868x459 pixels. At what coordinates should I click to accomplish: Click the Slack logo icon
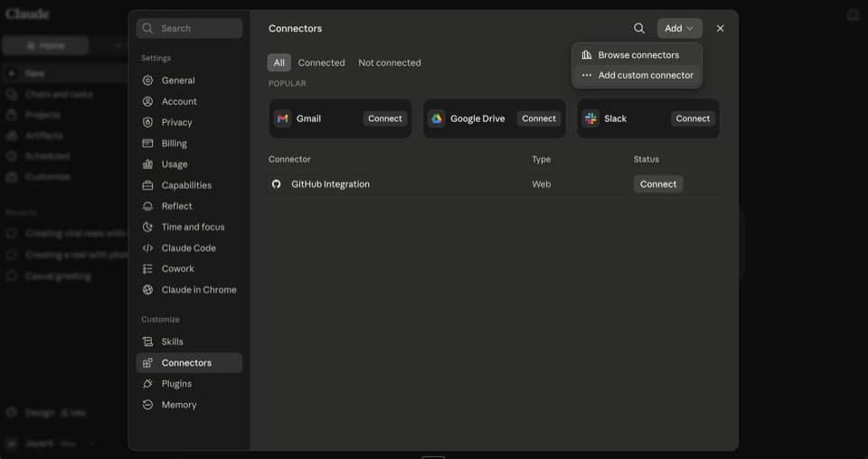point(590,118)
